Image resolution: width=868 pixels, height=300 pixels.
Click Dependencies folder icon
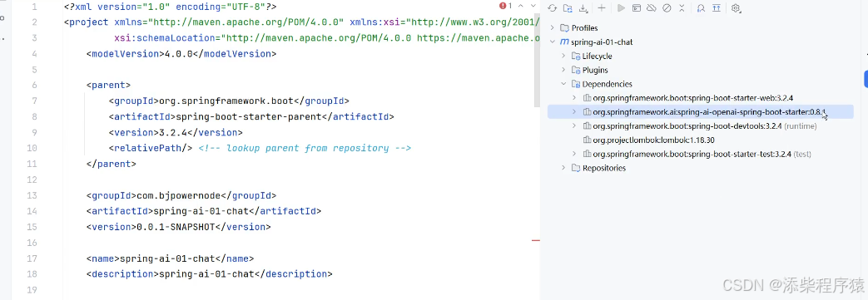tap(576, 84)
